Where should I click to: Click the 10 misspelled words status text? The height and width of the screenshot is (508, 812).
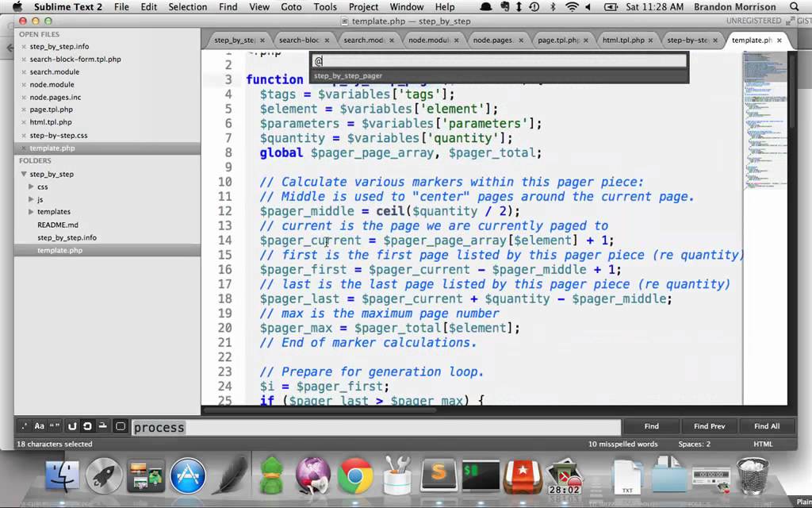[623, 444]
